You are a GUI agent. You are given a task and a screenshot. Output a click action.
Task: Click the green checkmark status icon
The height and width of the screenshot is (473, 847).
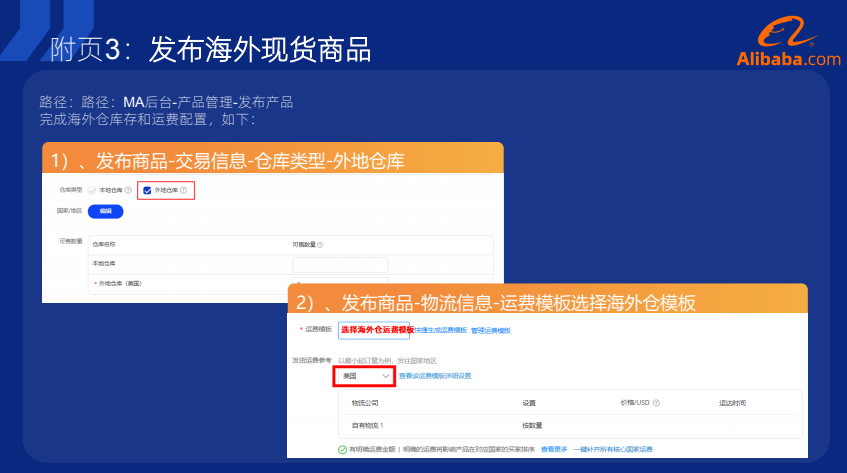pyautogui.click(x=343, y=450)
